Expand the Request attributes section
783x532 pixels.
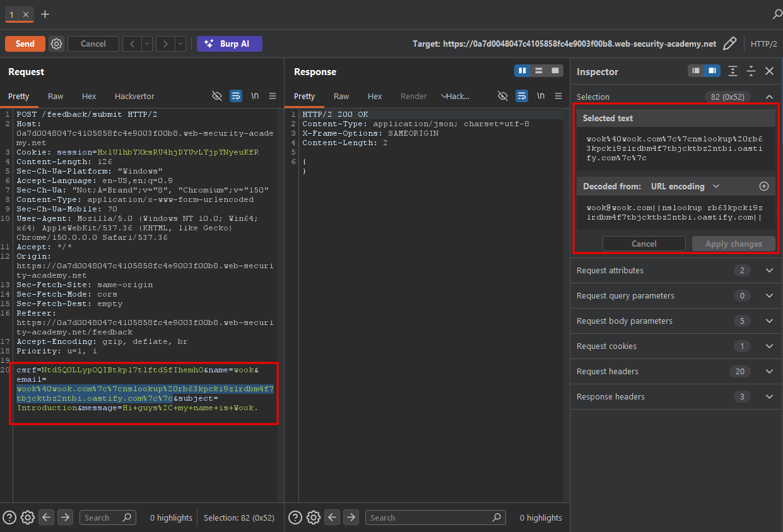769,270
